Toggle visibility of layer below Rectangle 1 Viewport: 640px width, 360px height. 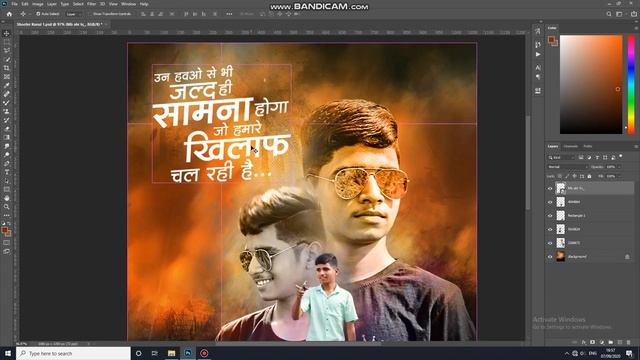550,229
